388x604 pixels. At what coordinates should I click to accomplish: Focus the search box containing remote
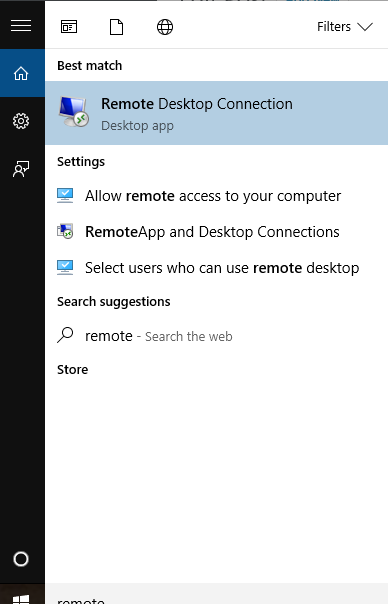(217, 594)
